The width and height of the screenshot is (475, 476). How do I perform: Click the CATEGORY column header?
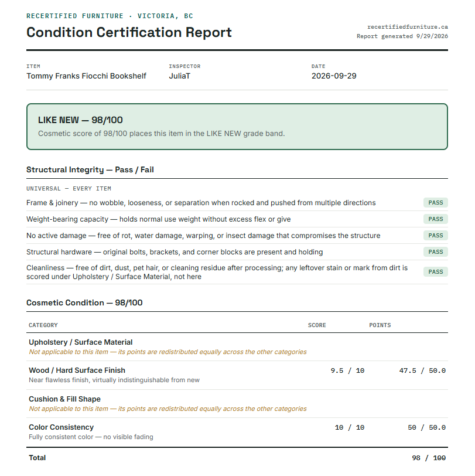point(43,325)
